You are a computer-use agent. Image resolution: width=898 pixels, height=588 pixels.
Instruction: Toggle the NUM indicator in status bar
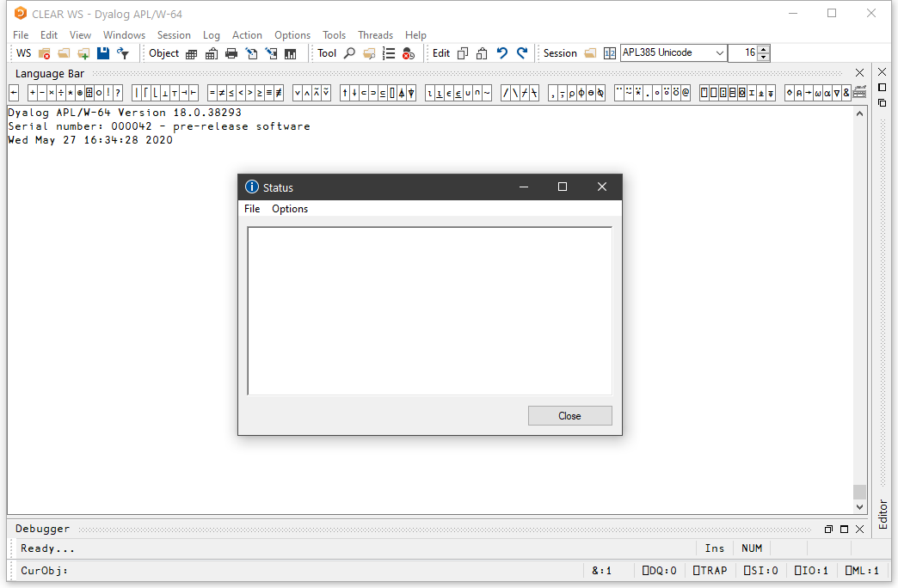point(752,548)
